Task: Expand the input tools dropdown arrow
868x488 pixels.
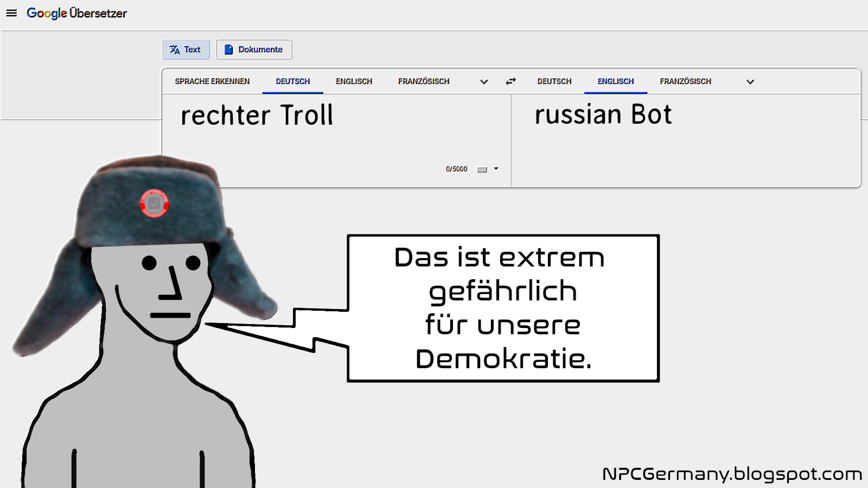Action: (496, 169)
